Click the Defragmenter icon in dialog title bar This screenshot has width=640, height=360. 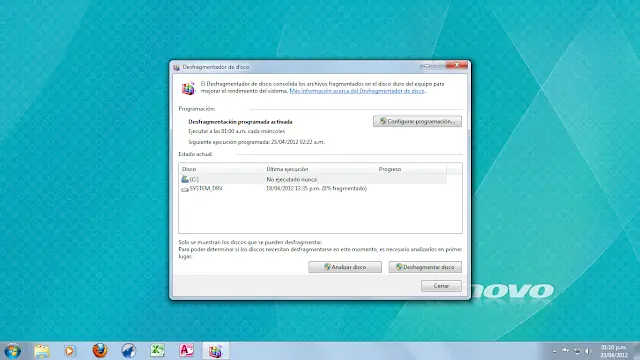(176, 67)
